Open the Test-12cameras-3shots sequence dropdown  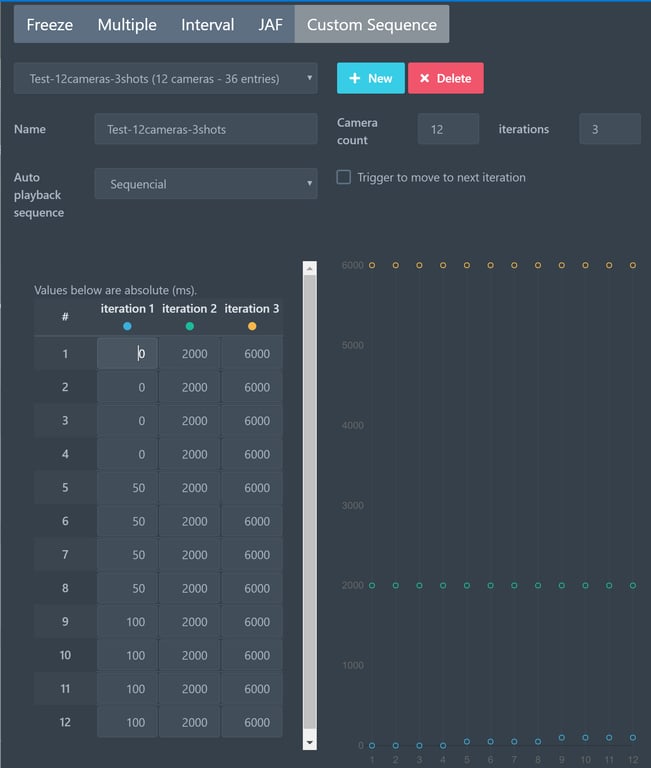point(166,78)
